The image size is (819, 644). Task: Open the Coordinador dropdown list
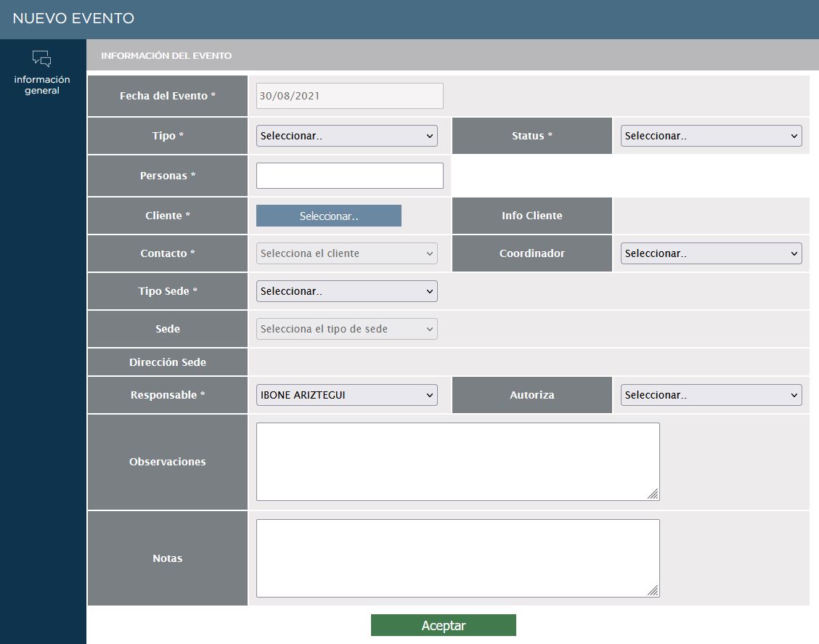[x=711, y=253]
